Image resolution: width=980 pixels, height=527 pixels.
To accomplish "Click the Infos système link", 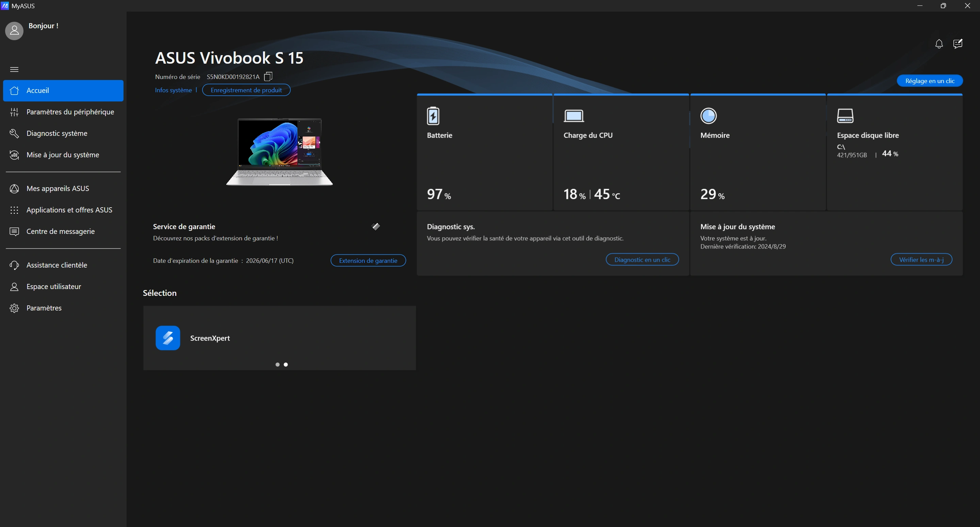I will click(x=174, y=90).
